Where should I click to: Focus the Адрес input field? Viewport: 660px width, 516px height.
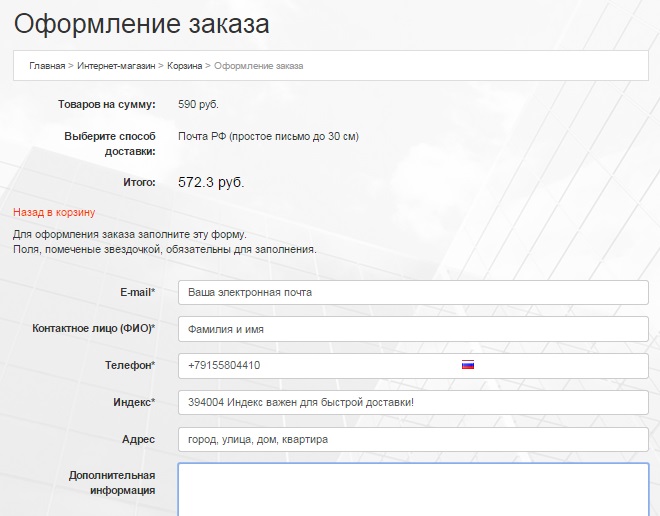413,439
